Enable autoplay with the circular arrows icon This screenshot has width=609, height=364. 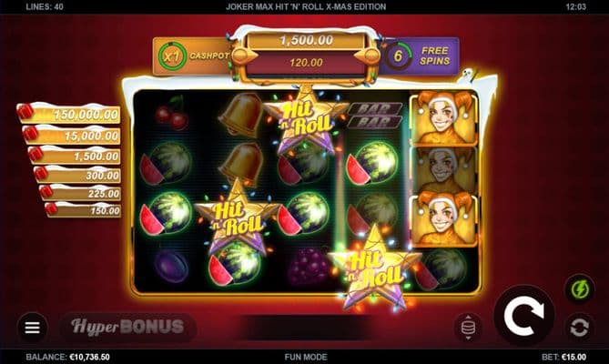(x=580, y=328)
